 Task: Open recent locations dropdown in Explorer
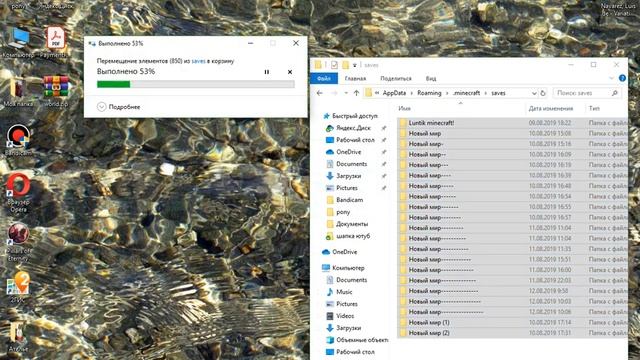point(346,93)
